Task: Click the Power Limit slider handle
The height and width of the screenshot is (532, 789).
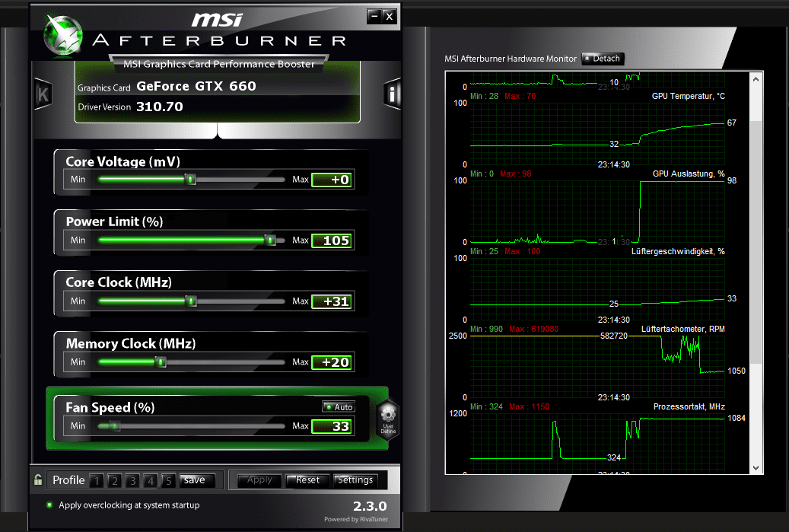Action: pyautogui.click(x=270, y=240)
